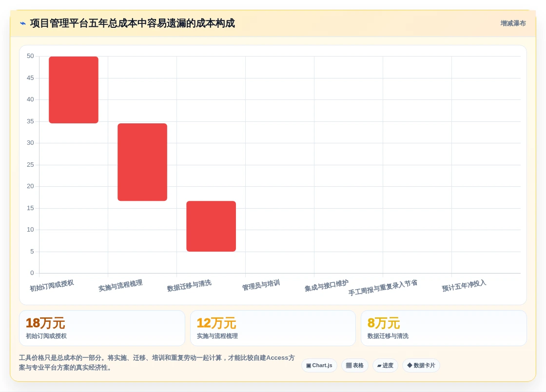
Task: Click the red bar for 初始订阅或授权
Action: 74,90
